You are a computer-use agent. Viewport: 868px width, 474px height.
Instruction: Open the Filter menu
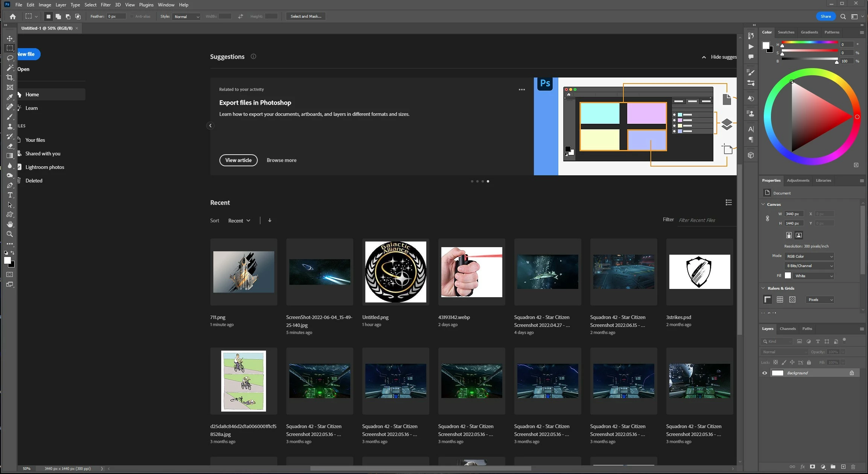(x=105, y=5)
